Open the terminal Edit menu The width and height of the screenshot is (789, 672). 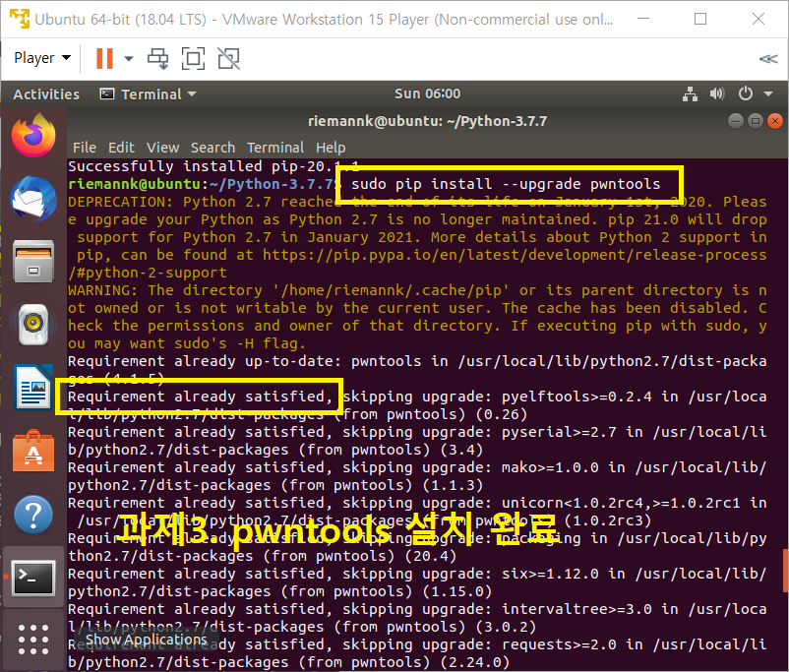pyautogui.click(x=121, y=148)
